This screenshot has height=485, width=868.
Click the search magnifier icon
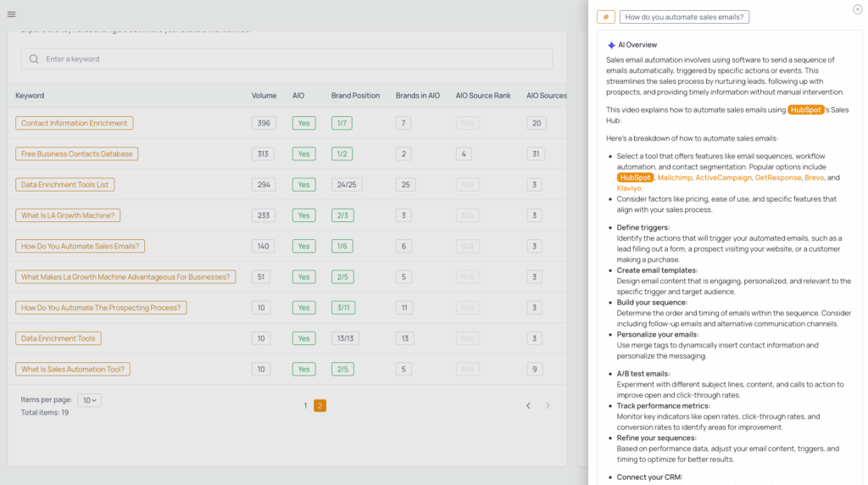34,59
